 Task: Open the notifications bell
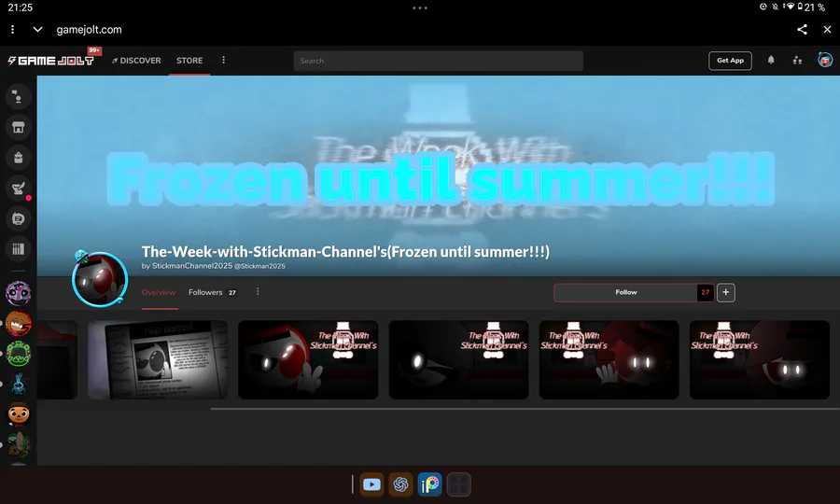[771, 60]
